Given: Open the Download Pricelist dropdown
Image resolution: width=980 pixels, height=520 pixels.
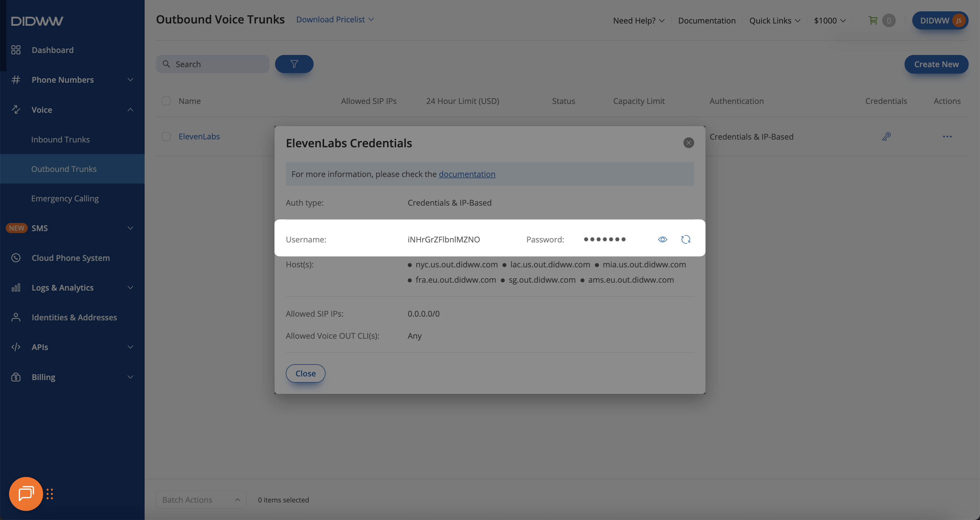Looking at the screenshot, I should [335, 19].
